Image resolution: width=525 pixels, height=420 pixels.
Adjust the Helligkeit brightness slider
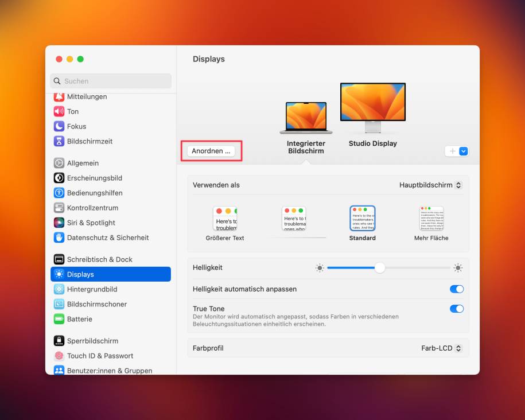coord(379,268)
